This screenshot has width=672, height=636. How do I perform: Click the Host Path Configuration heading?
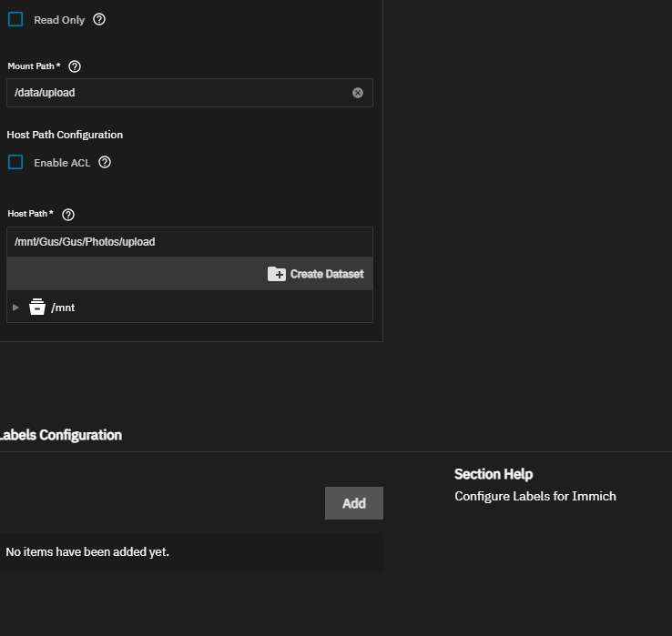(x=65, y=135)
